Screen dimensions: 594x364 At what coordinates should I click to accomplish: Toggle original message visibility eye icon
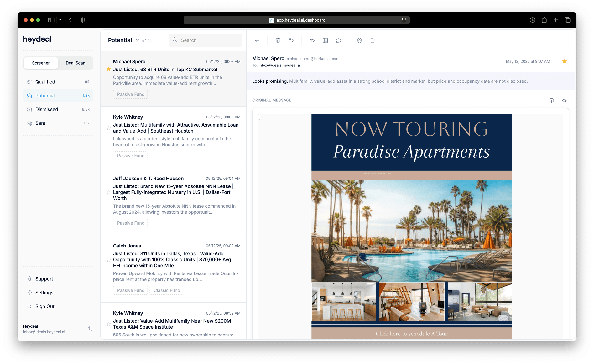pyautogui.click(x=565, y=101)
